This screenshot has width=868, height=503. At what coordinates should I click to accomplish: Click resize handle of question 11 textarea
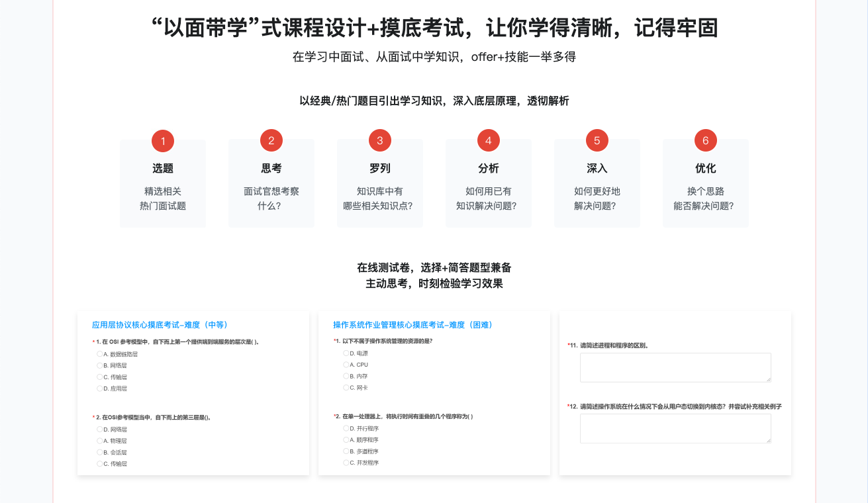click(x=769, y=379)
